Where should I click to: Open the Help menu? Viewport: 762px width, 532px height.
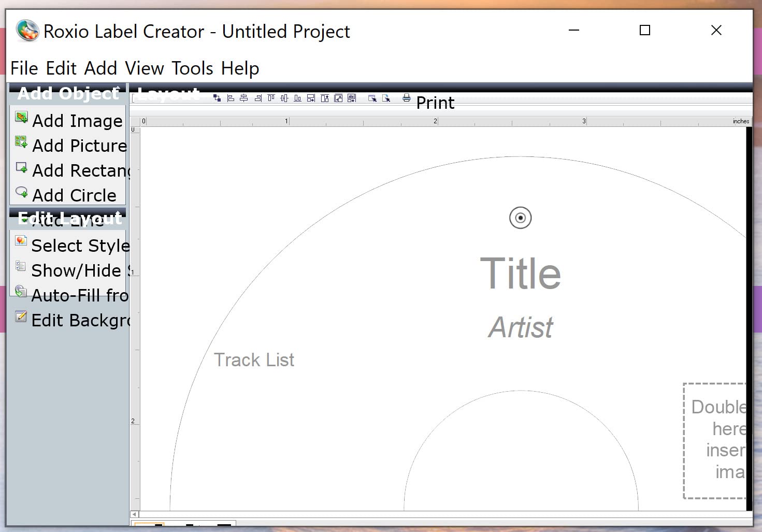[x=240, y=68]
